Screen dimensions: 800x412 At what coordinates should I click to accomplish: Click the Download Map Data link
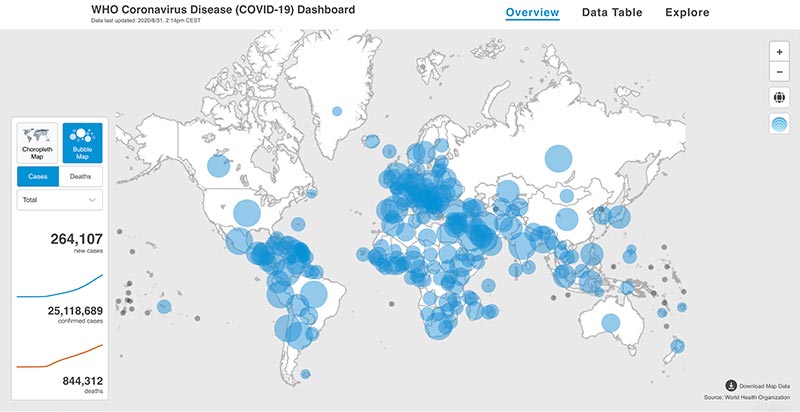pyautogui.click(x=763, y=386)
